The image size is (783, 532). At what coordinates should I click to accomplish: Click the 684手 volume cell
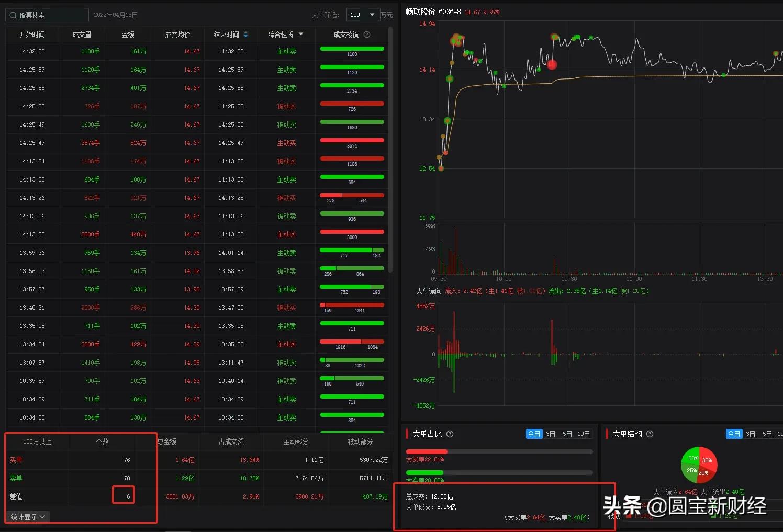[92, 179]
